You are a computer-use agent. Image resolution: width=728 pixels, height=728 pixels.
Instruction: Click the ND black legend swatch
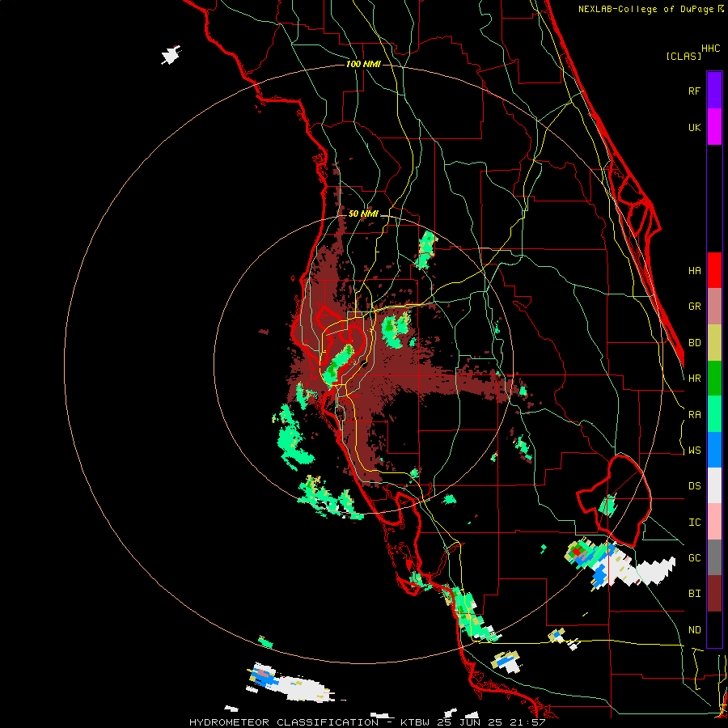point(714,629)
